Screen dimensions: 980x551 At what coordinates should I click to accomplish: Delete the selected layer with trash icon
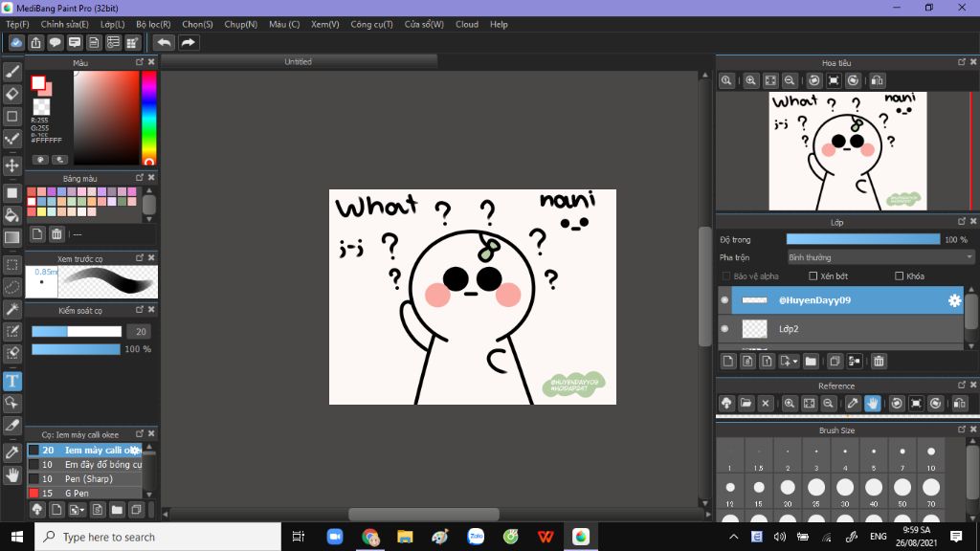click(x=879, y=361)
